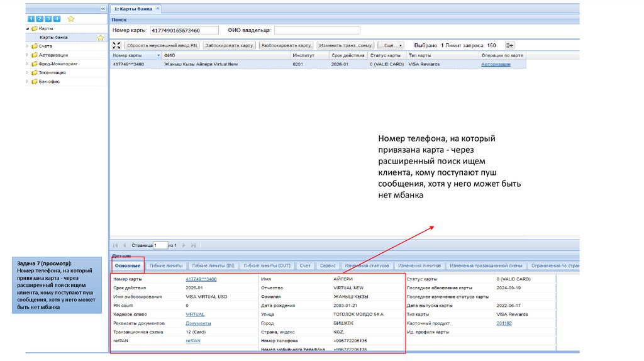Close the Карты банка tab

coord(157,9)
